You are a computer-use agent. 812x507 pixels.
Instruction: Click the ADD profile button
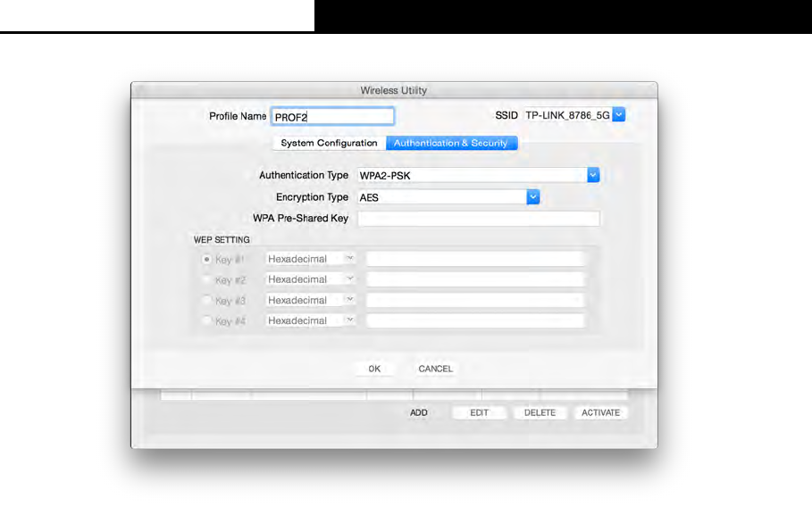[x=419, y=413]
